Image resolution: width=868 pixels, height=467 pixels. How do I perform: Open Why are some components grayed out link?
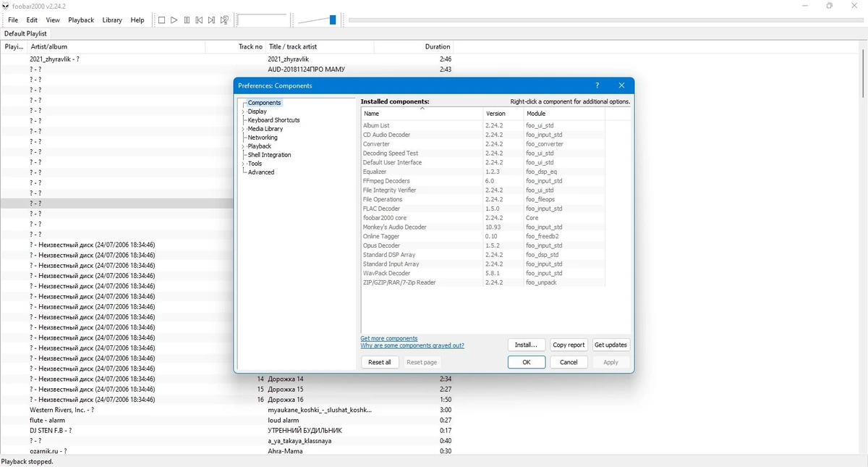(x=412, y=346)
